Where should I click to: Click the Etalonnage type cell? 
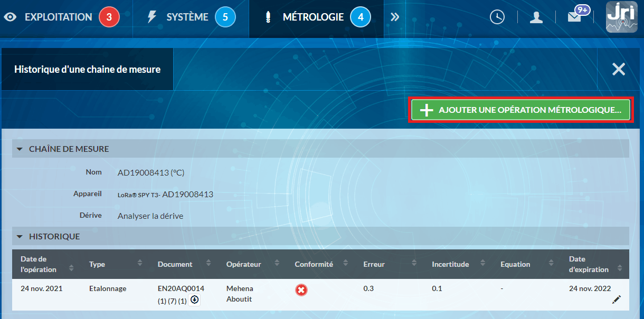(108, 288)
